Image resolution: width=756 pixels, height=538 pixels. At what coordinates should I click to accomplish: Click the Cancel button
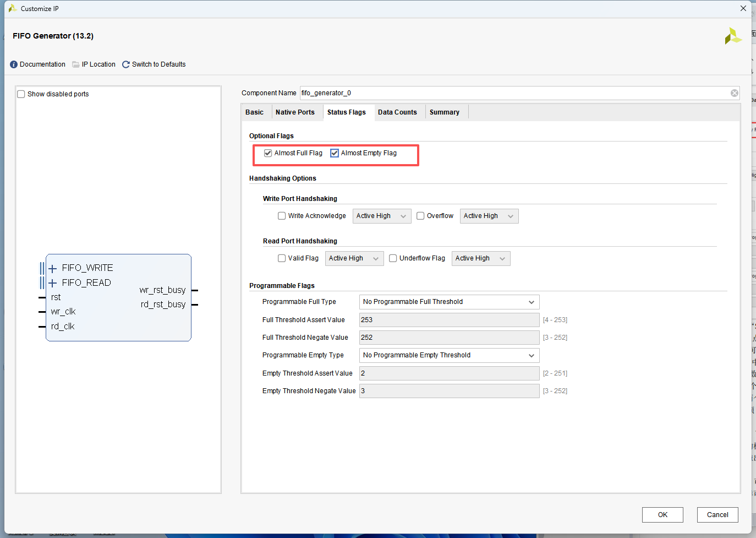point(717,515)
